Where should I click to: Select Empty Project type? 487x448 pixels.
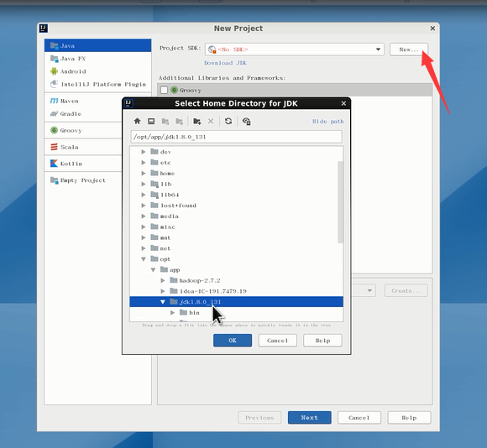coord(84,180)
